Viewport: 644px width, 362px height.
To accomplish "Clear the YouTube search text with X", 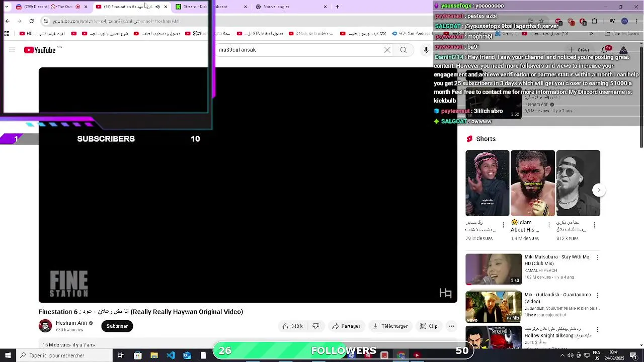I will click(387, 50).
